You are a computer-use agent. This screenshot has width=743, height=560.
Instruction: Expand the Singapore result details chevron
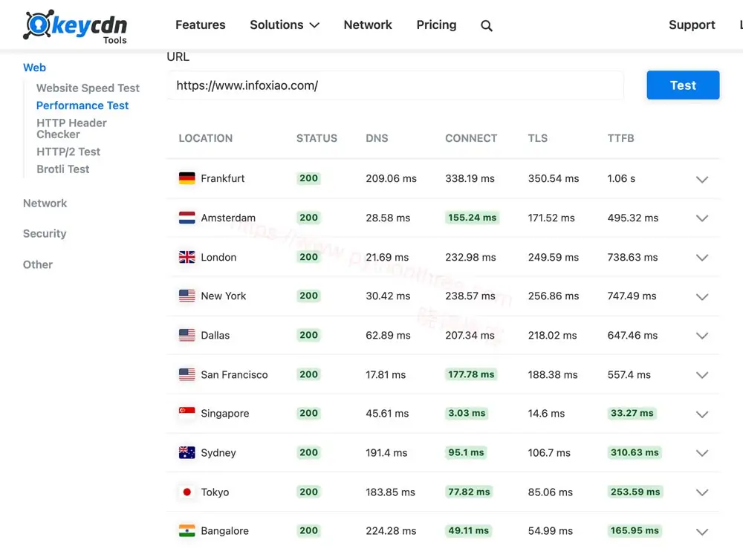(701, 414)
